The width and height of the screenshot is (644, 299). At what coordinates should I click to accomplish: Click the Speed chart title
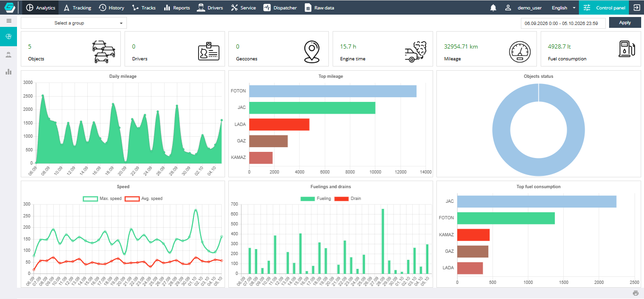tap(123, 187)
